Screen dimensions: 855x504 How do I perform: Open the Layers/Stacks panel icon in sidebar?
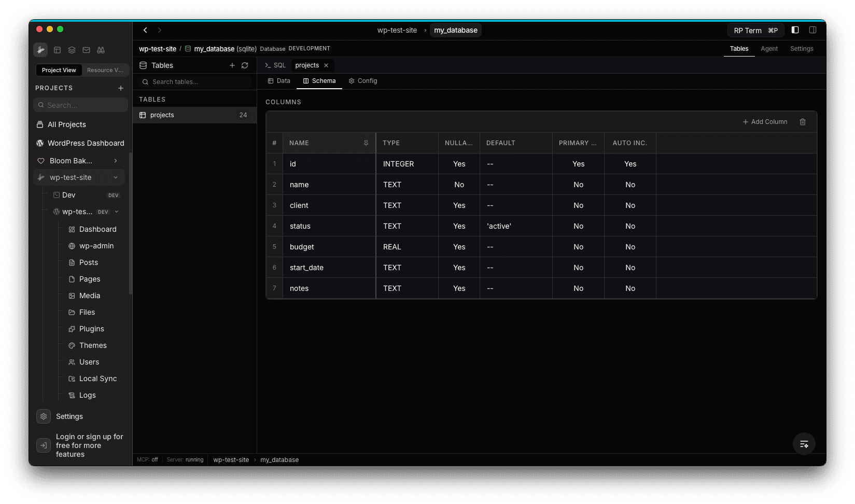tap(72, 50)
